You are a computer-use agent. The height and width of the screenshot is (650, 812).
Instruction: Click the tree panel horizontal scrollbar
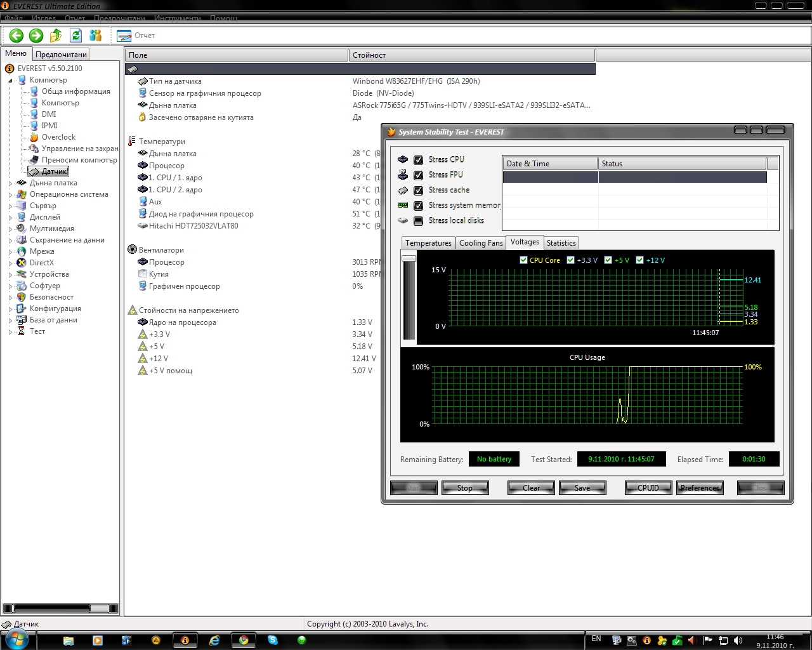click(x=60, y=608)
